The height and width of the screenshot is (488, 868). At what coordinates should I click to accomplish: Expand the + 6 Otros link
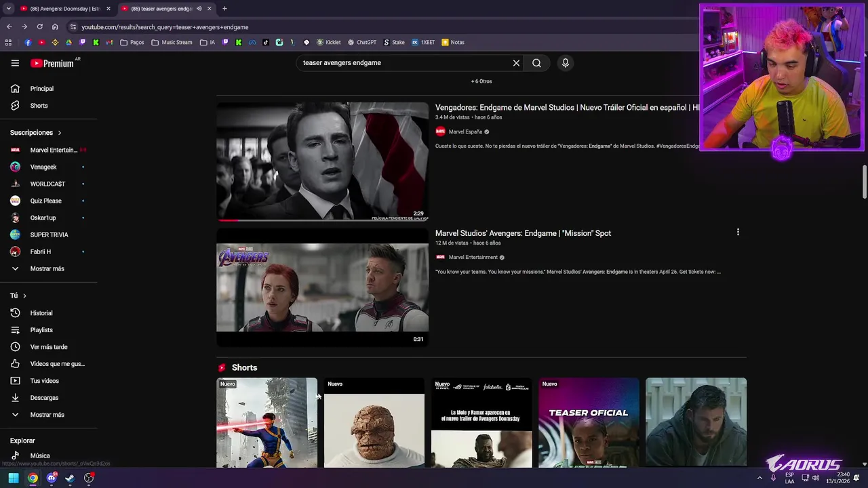(481, 81)
